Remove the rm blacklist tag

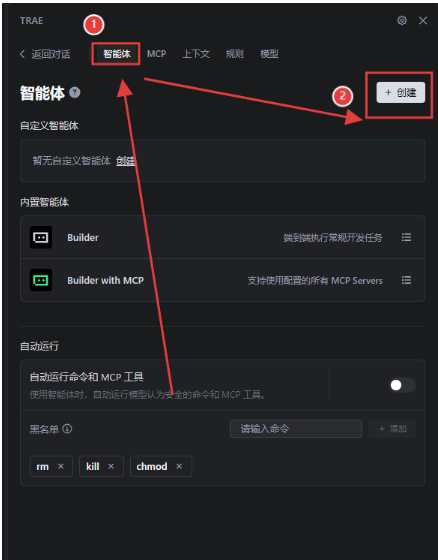click(x=61, y=466)
